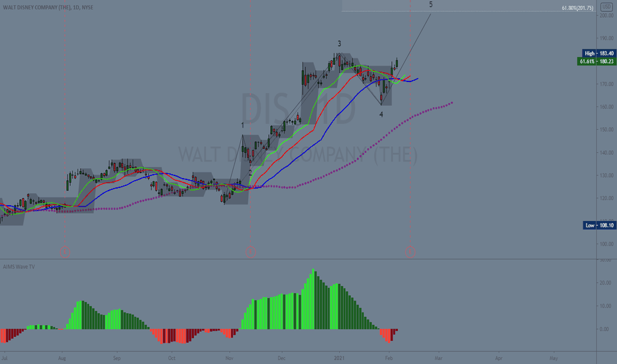The height and width of the screenshot is (364, 617).
Task: Select Elliott wave label 1
Action: (242, 125)
